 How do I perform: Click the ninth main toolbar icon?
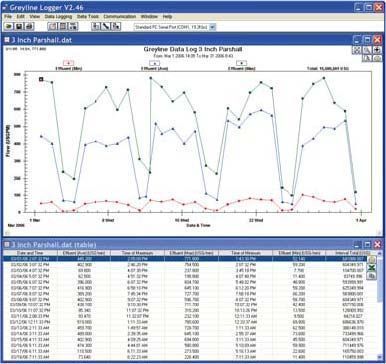tap(116, 27)
